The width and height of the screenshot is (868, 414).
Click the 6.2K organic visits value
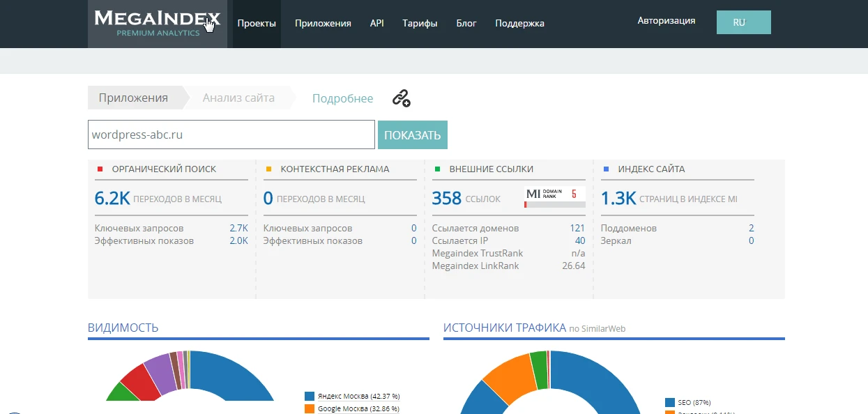pos(112,199)
